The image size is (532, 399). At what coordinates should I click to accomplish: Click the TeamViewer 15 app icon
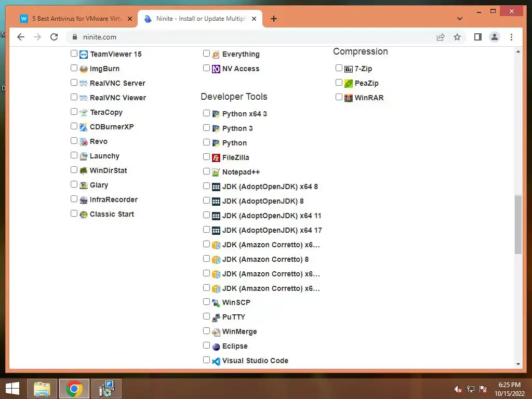[x=84, y=54]
